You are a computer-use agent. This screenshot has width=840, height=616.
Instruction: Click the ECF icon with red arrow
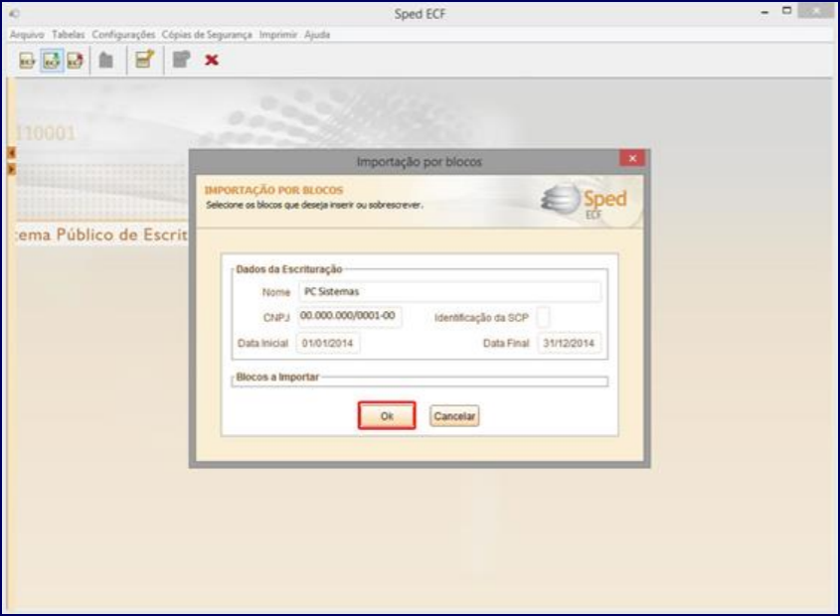tap(75, 61)
